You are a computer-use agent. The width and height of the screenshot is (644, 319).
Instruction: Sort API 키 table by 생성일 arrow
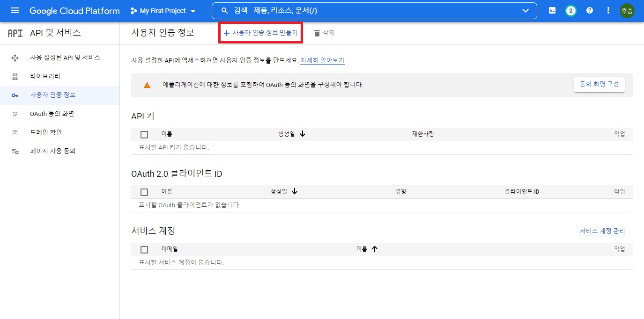(303, 134)
